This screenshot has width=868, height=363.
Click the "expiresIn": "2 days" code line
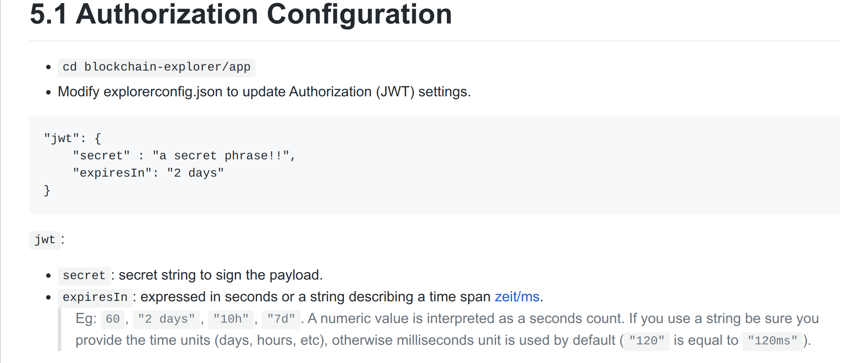coord(148,173)
